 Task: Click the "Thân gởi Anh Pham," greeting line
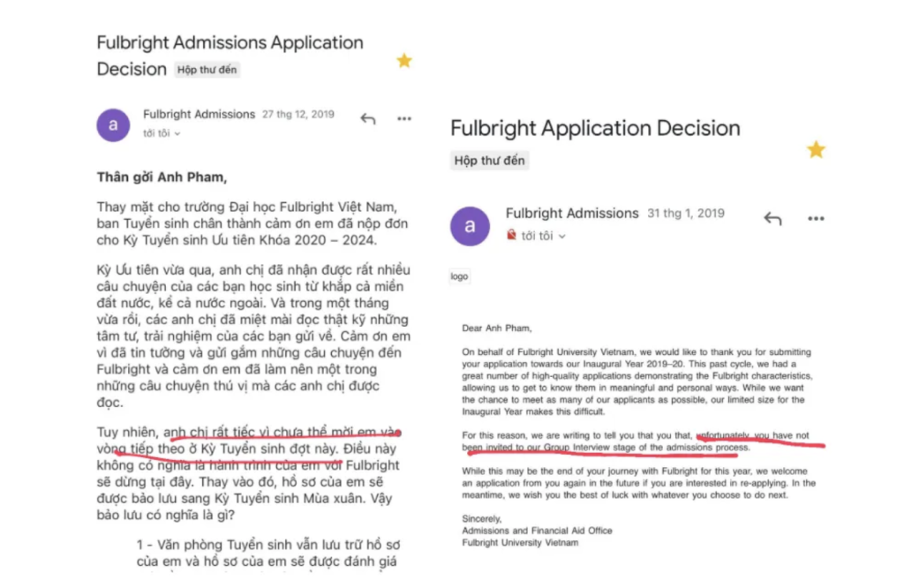[x=162, y=177]
